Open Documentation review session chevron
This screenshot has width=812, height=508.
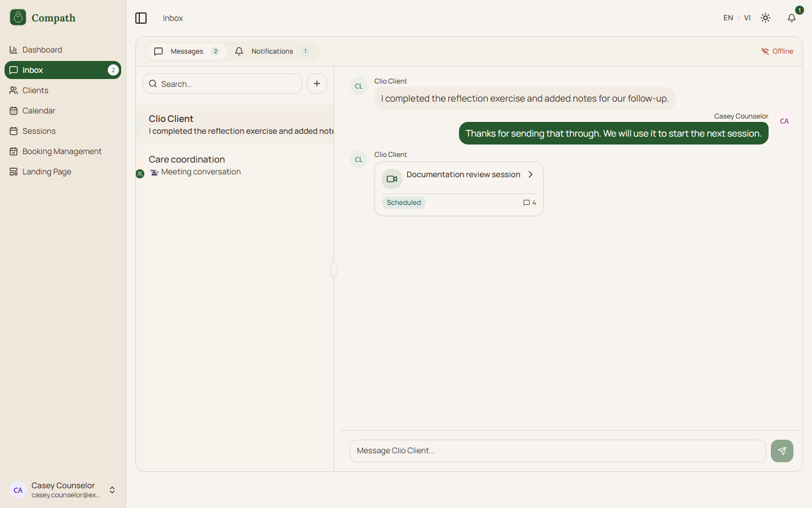pyautogui.click(x=530, y=174)
